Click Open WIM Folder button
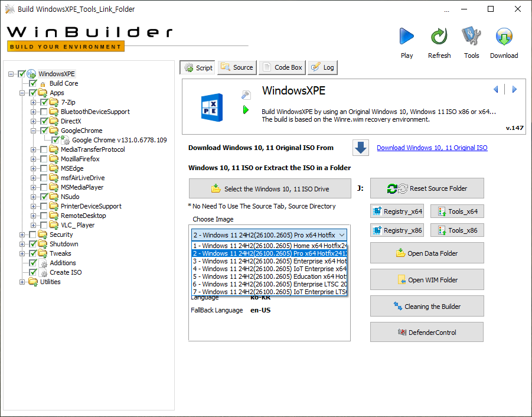The image size is (532, 417). (x=427, y=279)
